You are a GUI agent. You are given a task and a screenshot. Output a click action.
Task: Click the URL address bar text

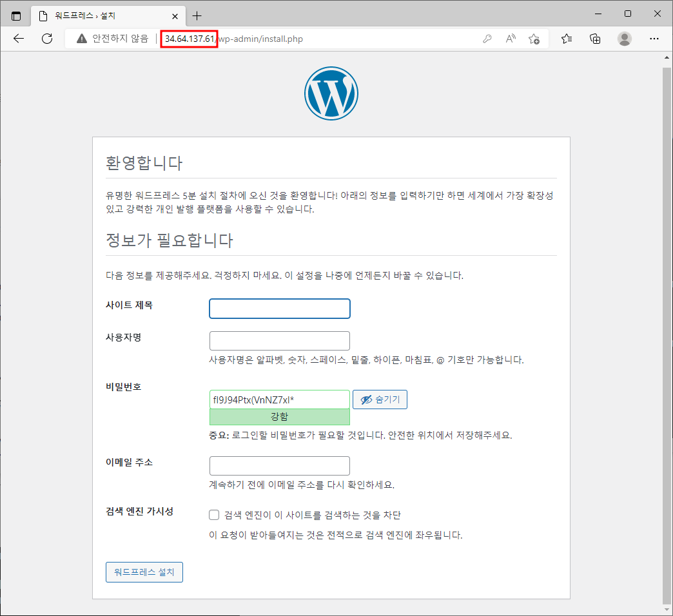point(233,39)
